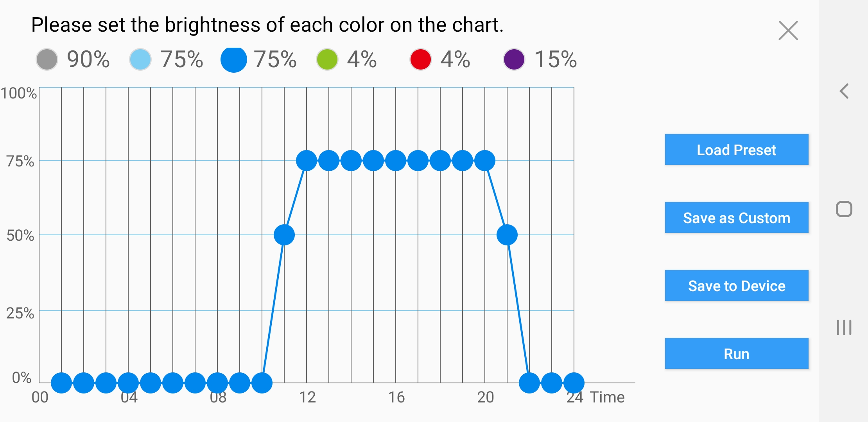The width and height of the screenshot is (868, 422).
Task: Click the 75% brightness point at hour 12
Action: pyautogui.click(x=307, y=161)
